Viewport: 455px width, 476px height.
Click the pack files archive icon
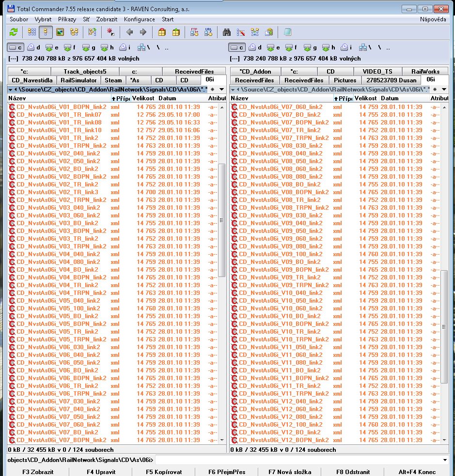click(x=162, y=32)
